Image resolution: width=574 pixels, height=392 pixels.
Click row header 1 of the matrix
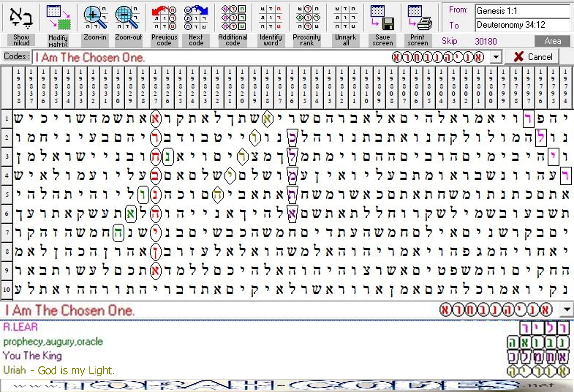[x=7, y=119]
